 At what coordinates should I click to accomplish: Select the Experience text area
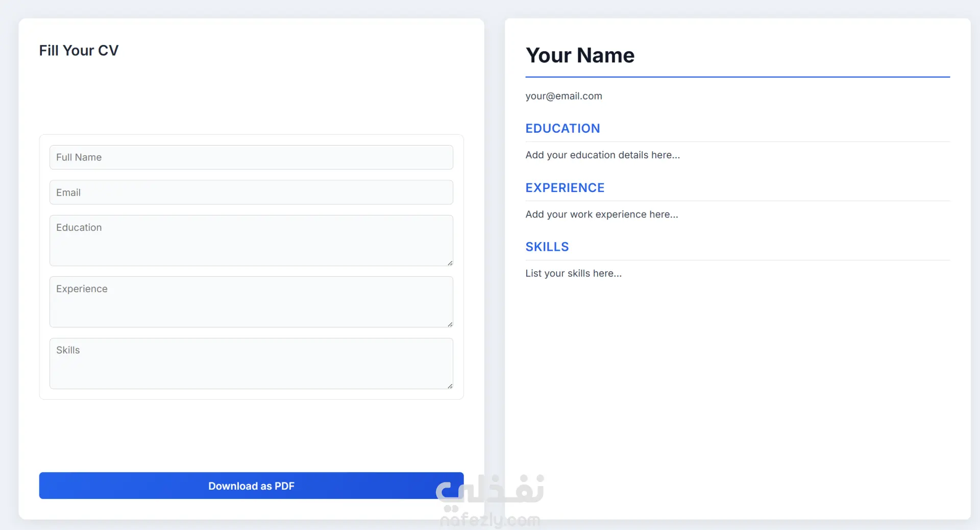pyautogui.click(x=251, y=302)
